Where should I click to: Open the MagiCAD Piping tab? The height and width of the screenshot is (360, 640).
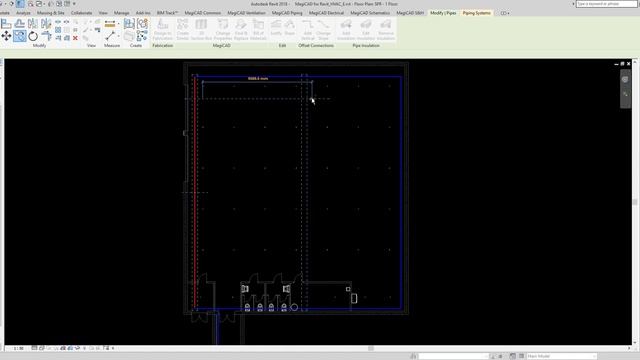click(x=287, y=13)
